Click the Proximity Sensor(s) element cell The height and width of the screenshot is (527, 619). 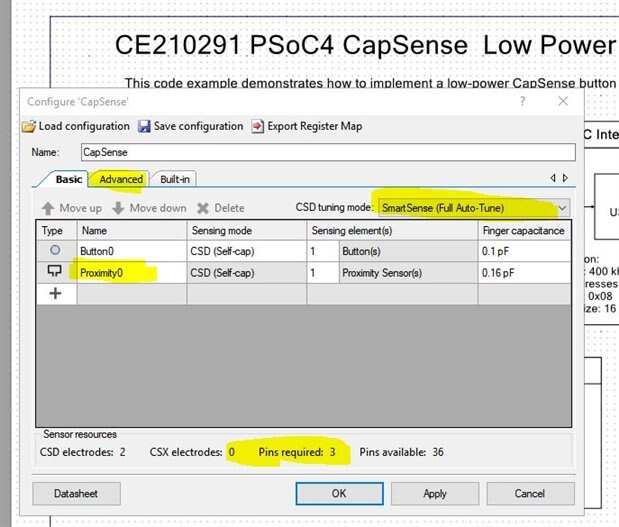click(x=408, y=273)
